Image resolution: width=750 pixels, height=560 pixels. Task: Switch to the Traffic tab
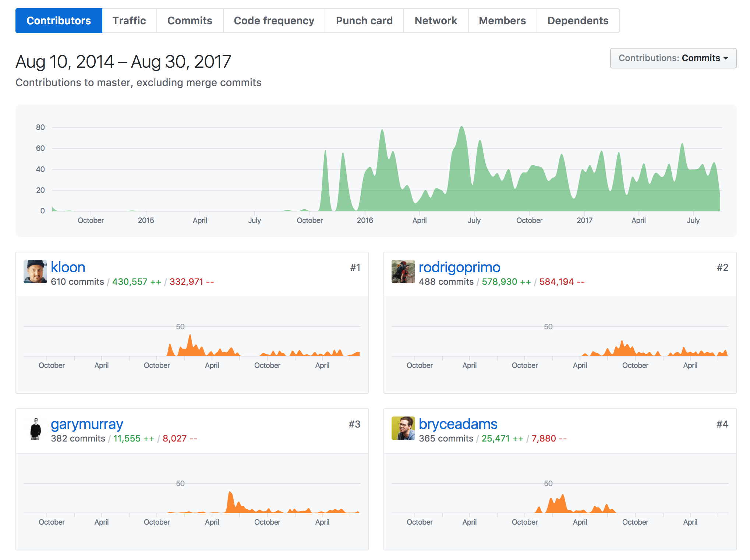(x=129, y=21)
